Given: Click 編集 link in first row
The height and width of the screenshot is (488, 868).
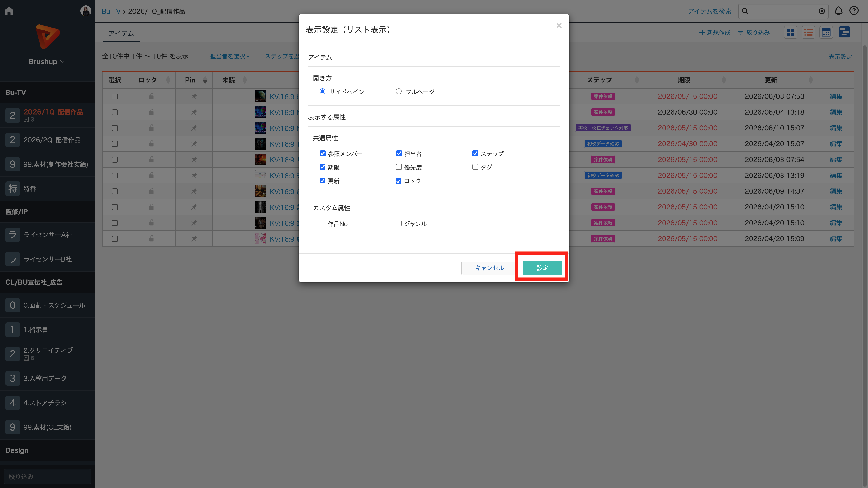Looking at the screenshot, I should [836, 96].
